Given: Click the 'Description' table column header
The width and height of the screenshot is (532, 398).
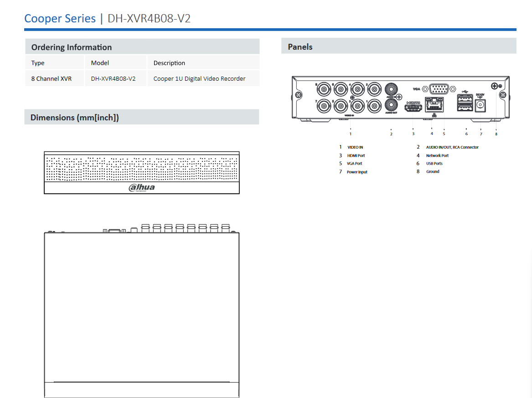Looking at the screenshot, I should click(169, 63).
